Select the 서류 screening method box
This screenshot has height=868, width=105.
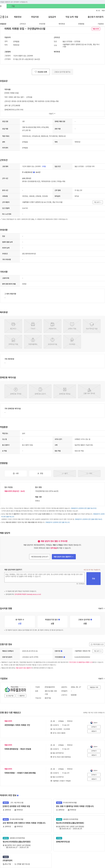coord(16,473)
